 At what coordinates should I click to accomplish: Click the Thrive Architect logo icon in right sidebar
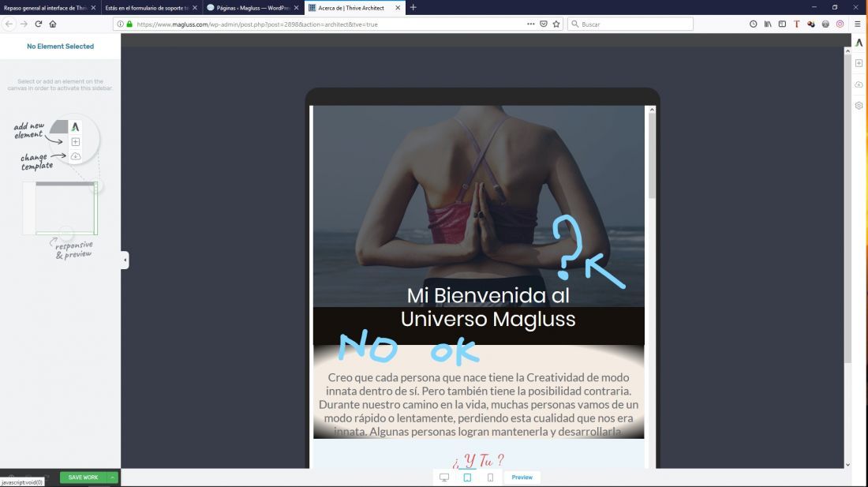[859, 43]
